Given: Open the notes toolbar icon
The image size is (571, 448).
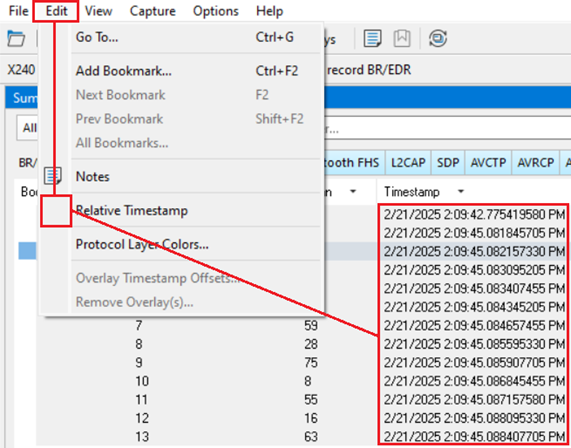Looking at the screenshot, I should [373, 38].
